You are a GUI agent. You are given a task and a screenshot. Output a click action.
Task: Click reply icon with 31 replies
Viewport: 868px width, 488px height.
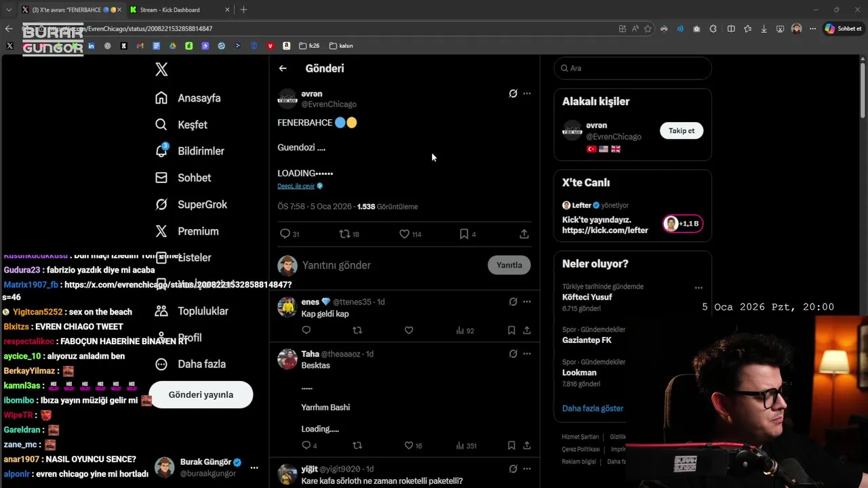click(290, 234)
